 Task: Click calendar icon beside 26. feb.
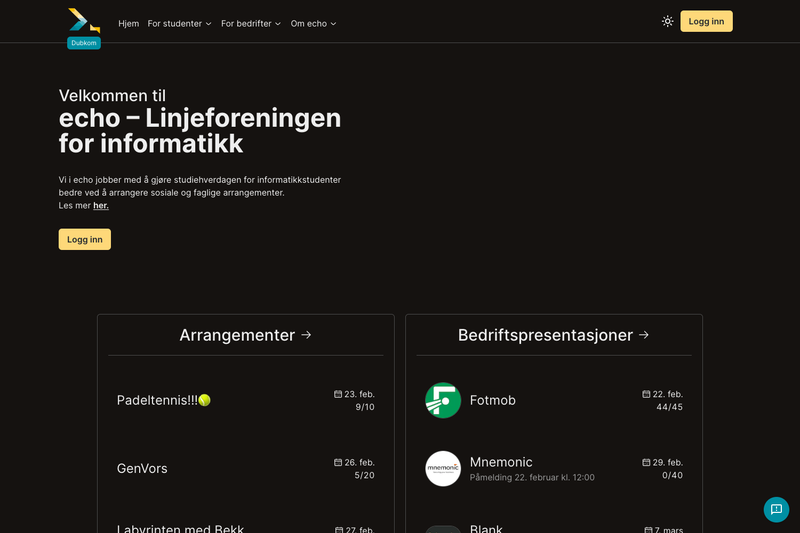[338, 462]
